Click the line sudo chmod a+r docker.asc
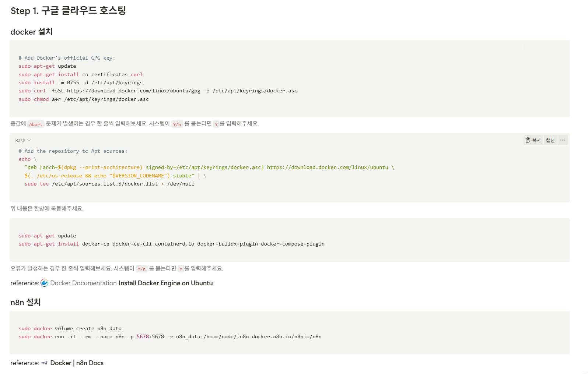Viewport: 588px width, 374px height. pos(84,99)
